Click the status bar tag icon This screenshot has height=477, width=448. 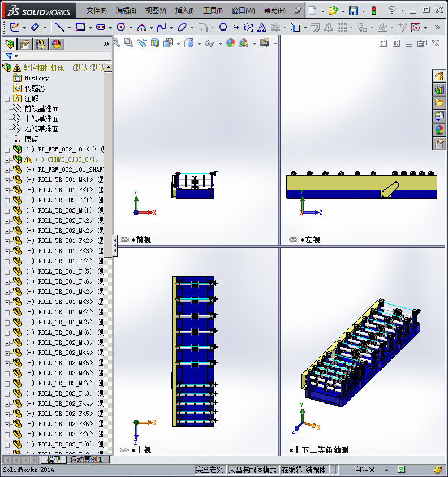438,470
